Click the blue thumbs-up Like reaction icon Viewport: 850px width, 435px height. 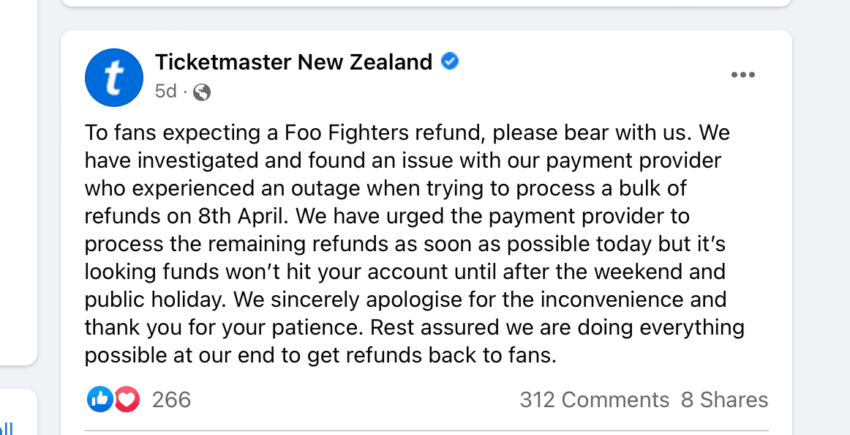point(101,400)
